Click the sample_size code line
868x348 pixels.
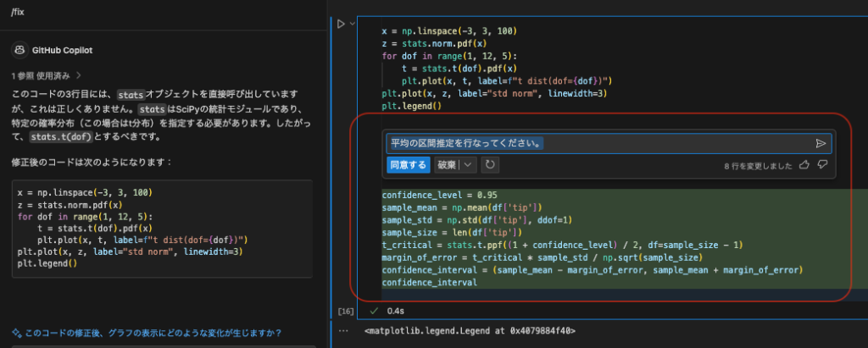453,232
